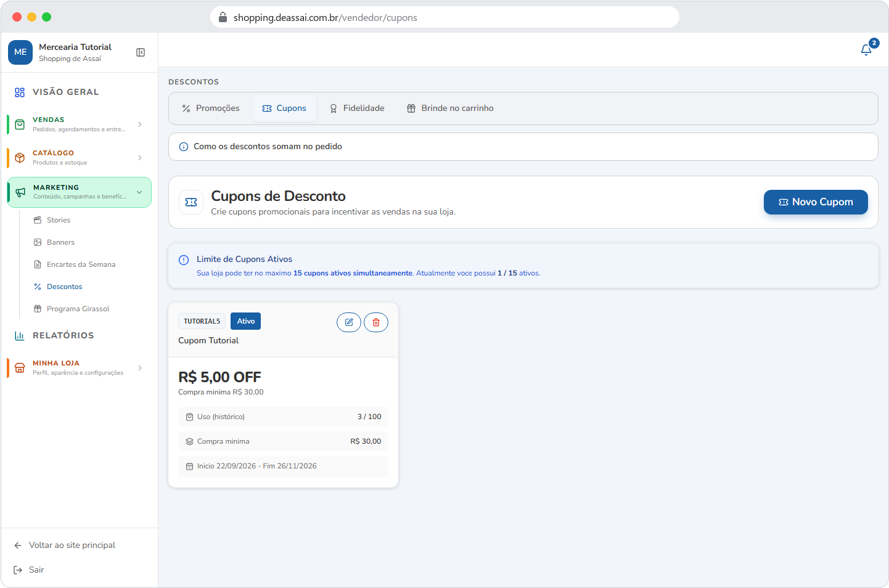The height and width of the screenshot is (588, 889).
Task: Click the ticket icon beside Cupons de Desconto
Action: point(191,202)
